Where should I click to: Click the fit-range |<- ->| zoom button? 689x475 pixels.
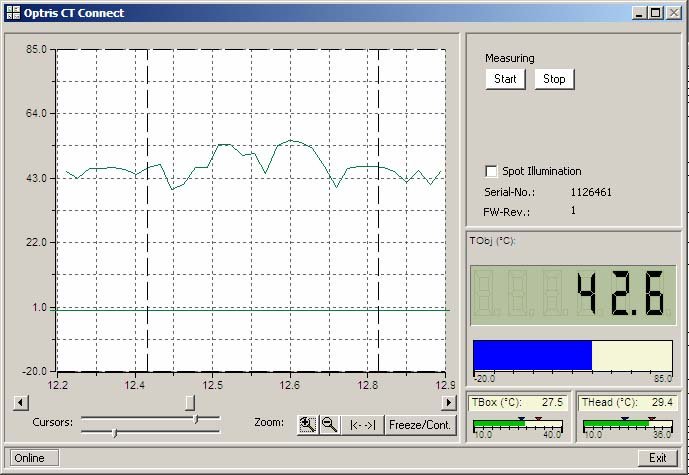(363, 425)
